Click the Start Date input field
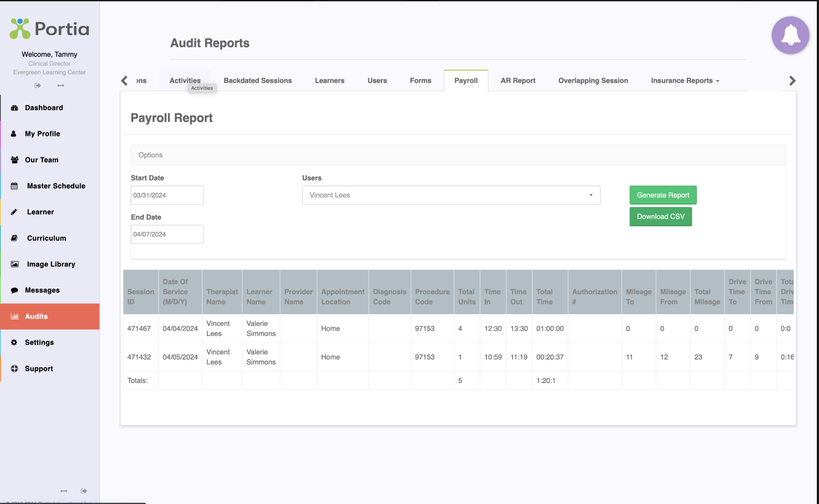 tap(167, 195)
